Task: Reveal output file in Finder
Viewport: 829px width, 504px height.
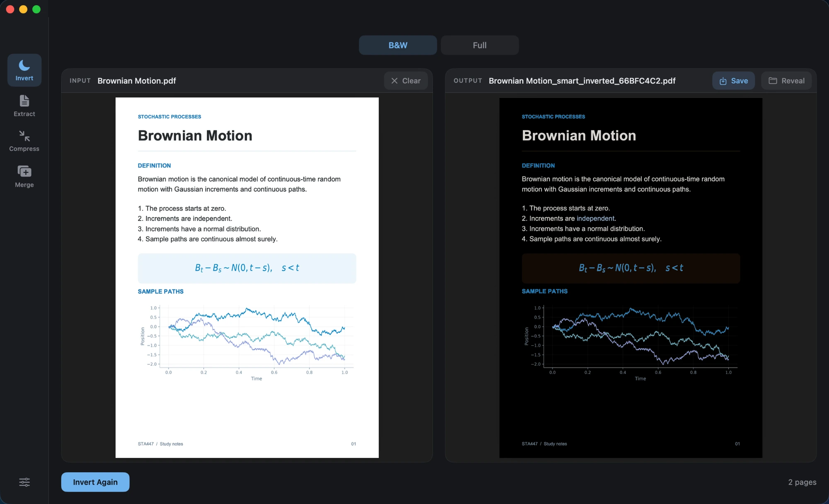Action: coord(786,81)
